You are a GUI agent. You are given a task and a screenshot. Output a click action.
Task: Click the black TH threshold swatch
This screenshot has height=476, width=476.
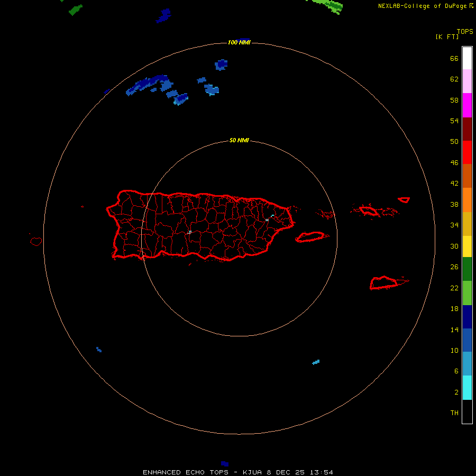click(467, 411)
